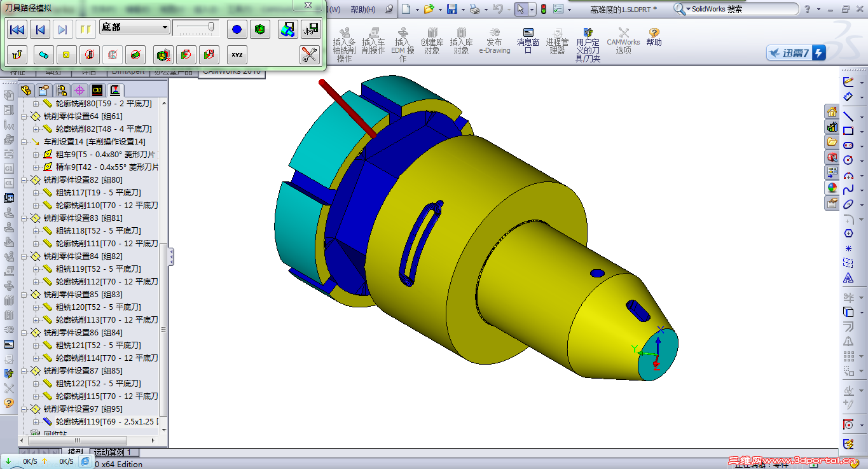The height and width of the screenshot is (469, 868).
Task: Click the green 3D part display icon
Action: 259,29
